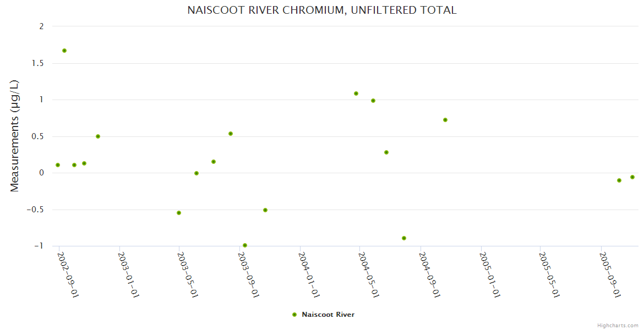Select the data point lying exactly on the zero line
Image resolution: width=644 pixels, height=330 pixels.
coord(197,173)
